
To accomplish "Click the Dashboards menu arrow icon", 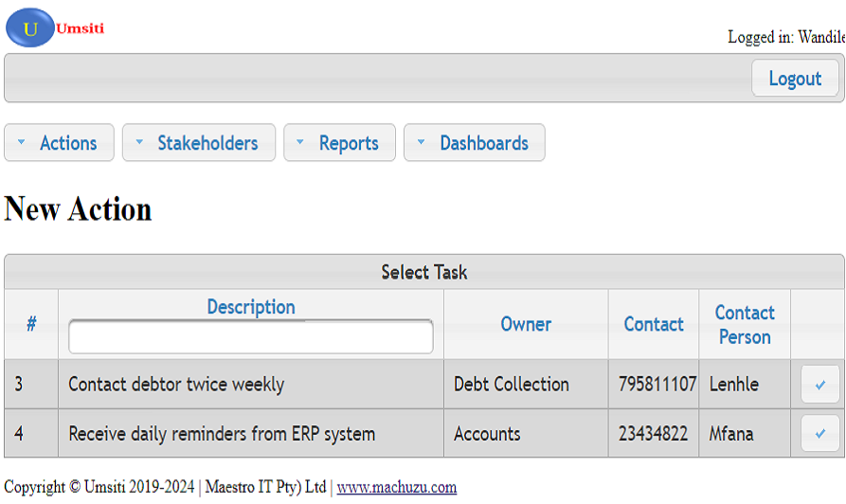I will (x=421, y=143).
